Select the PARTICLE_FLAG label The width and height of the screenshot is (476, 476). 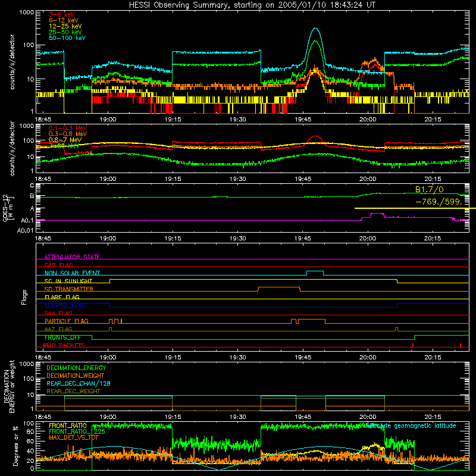(66, 321)
